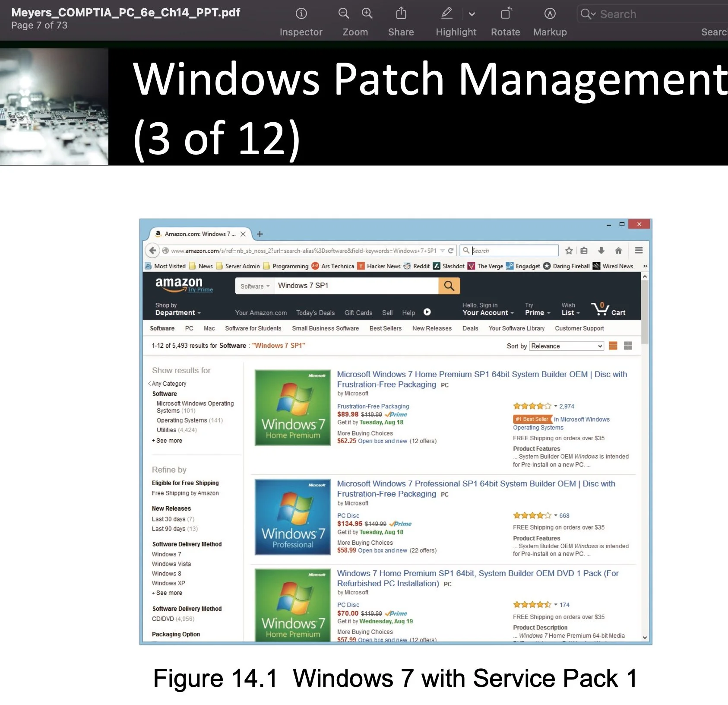Click the zoom in magnifier icon
728x705 pixels.
tap(367, 13)
